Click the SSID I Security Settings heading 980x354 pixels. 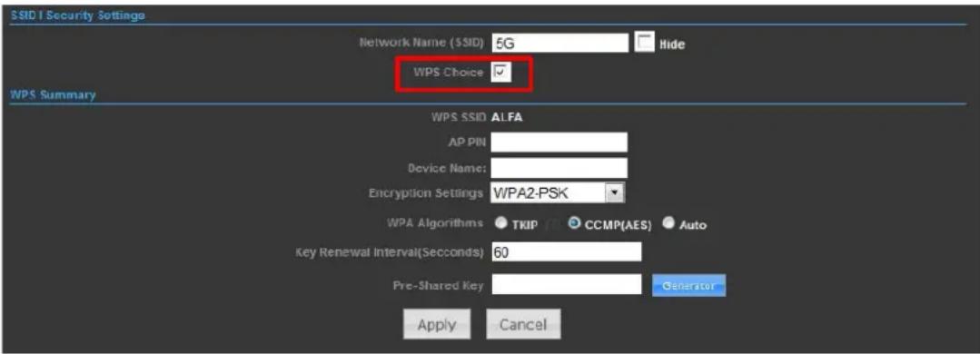(x=77, y=15)
